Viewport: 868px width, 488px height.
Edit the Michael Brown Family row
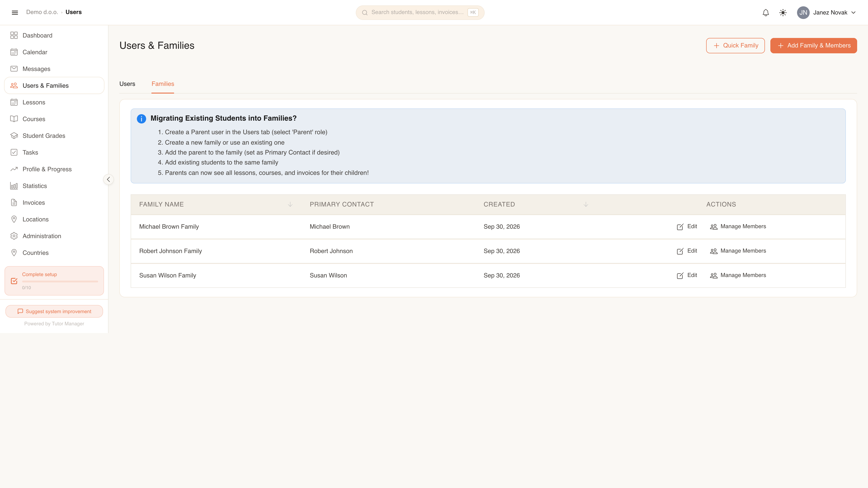coord(687,227)
